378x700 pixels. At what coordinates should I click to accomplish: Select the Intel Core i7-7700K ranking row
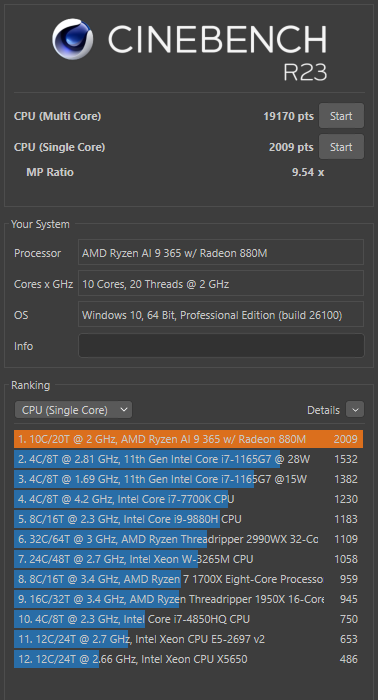tap(188, 499)
